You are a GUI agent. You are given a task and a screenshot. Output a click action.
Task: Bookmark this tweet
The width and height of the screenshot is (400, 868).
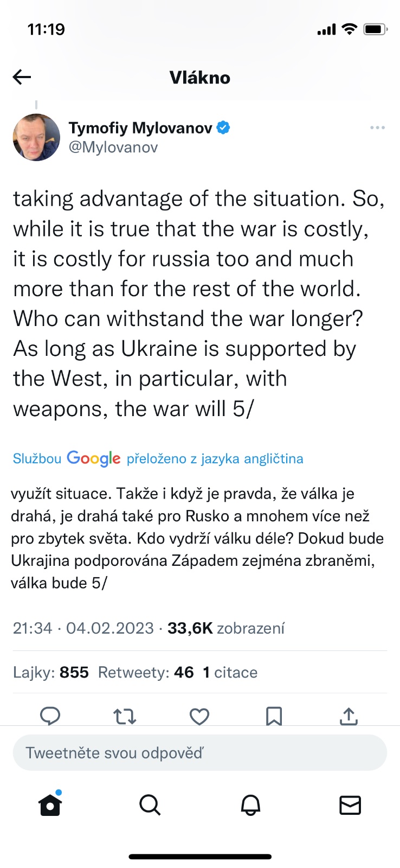click(274, 716)
